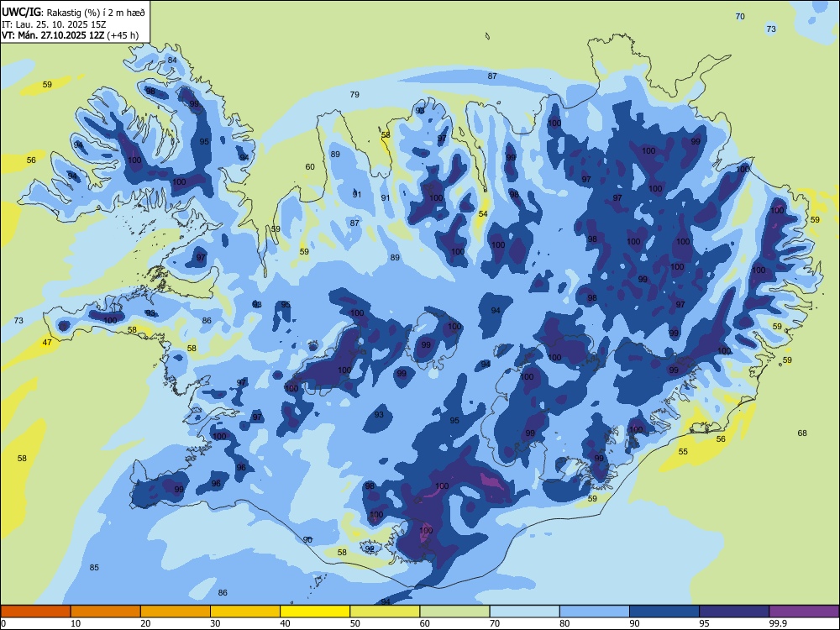Select the value 94 at the bottom map edge
The height and width of the screenshot is (630, 840).
(x=386, y=602)
